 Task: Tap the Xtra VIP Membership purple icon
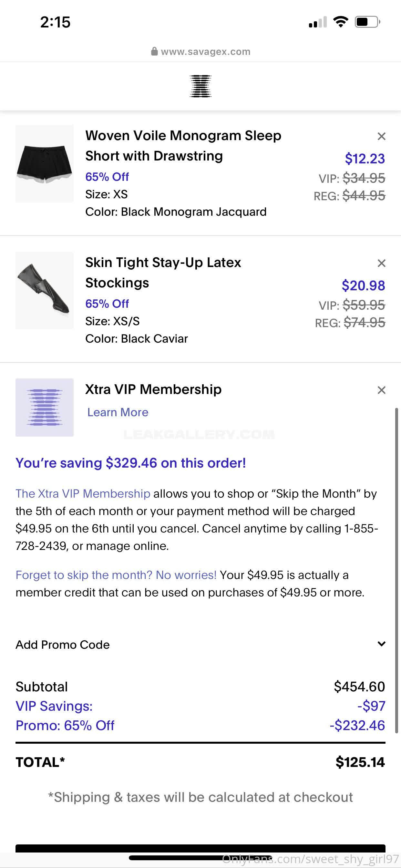(x=45, y=408)
